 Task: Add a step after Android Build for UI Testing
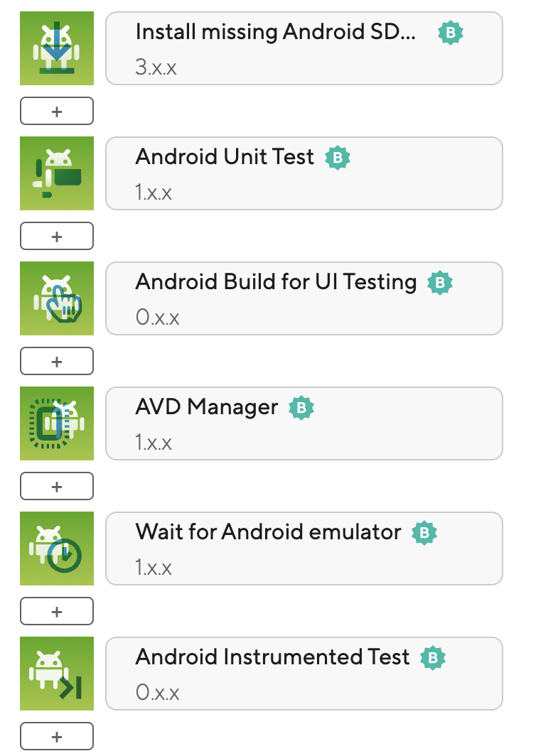(x=57, y=361)
